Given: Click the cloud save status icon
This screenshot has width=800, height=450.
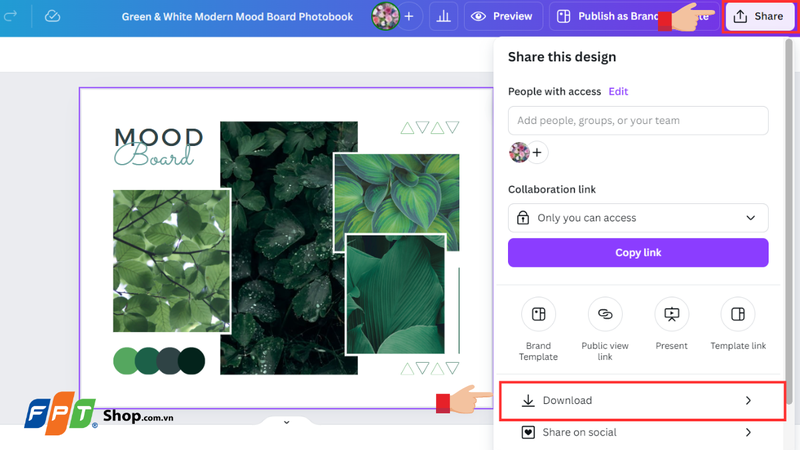Looking at the screenshot, I should [x=52, y=16].
